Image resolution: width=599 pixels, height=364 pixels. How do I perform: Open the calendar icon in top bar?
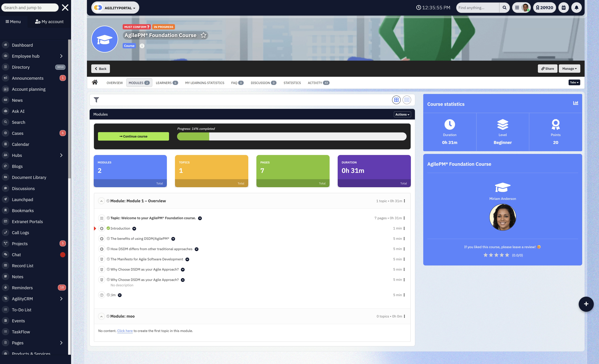[x=564, y=8]
